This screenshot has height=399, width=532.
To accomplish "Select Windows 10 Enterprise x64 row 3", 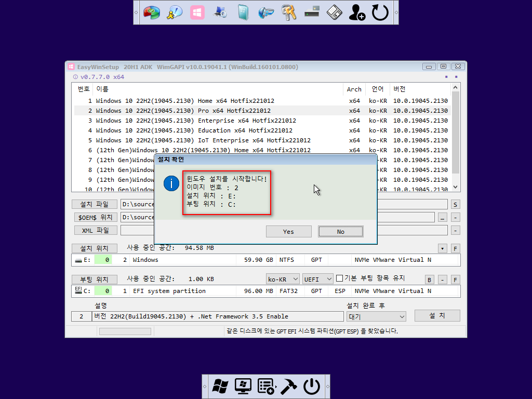I will (x=262, y=121).
